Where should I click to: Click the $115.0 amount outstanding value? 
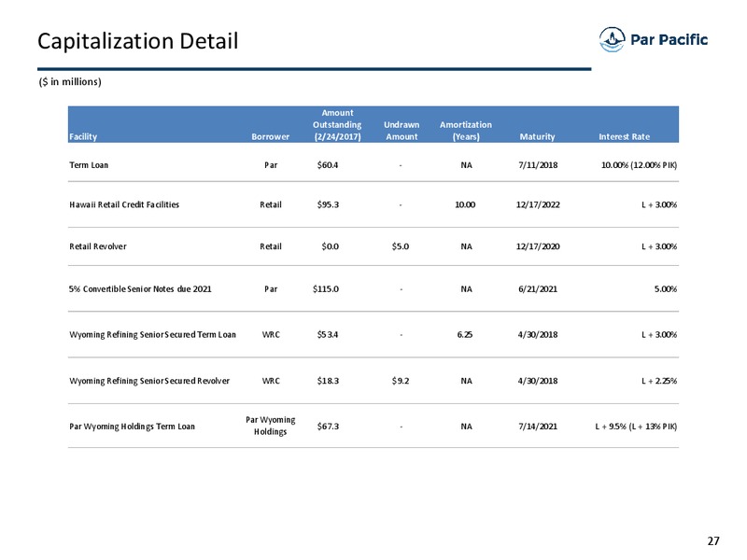(x=325, y=289)
